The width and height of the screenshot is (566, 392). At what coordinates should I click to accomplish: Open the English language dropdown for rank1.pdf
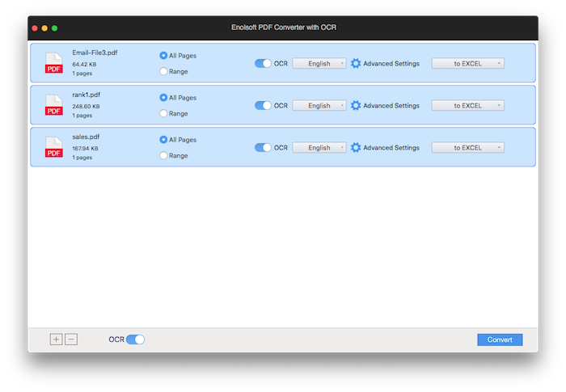319,105
